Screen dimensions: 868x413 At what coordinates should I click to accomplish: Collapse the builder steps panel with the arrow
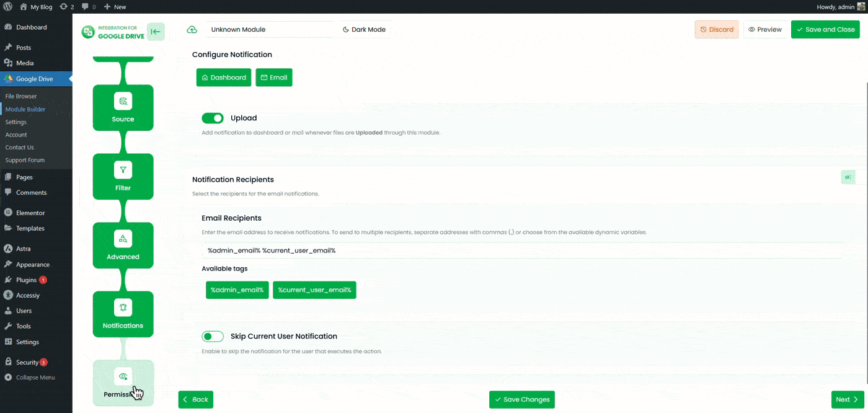156,31
